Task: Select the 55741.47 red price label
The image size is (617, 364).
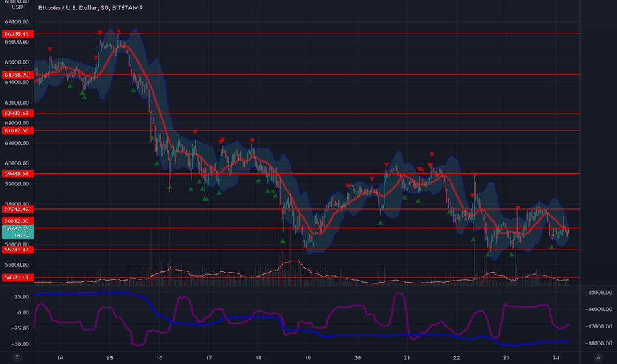Action: (18, 250)
